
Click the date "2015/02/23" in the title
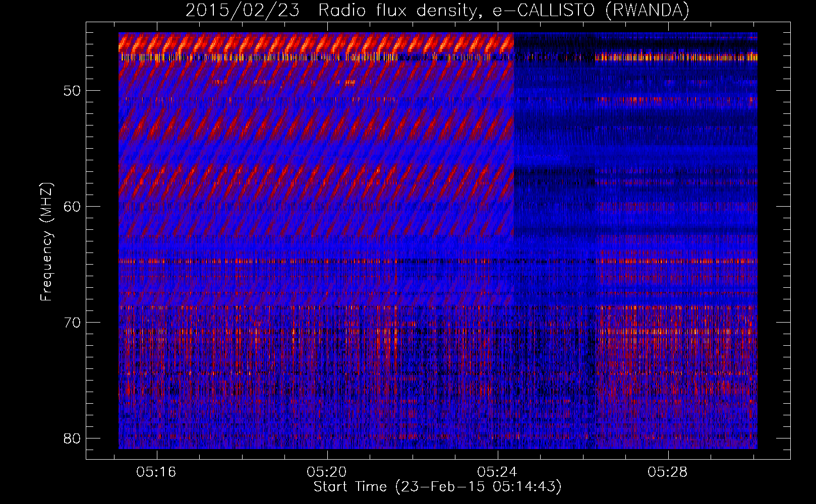[242, 11]
